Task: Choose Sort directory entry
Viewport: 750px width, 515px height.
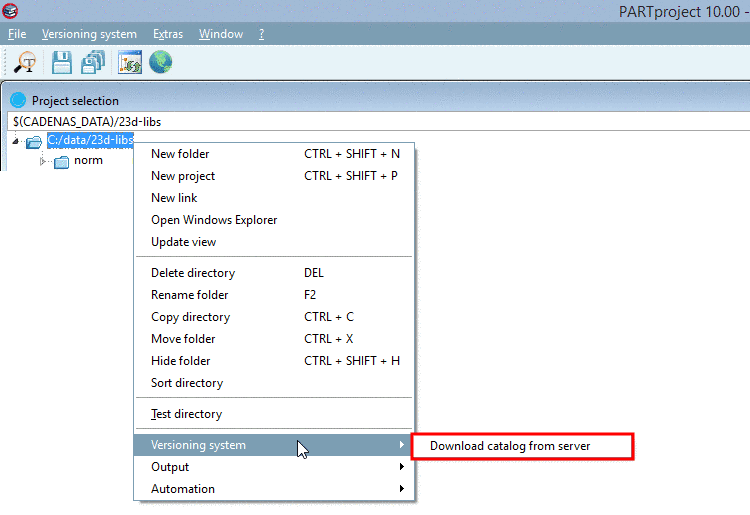Action: pos(274,383)
